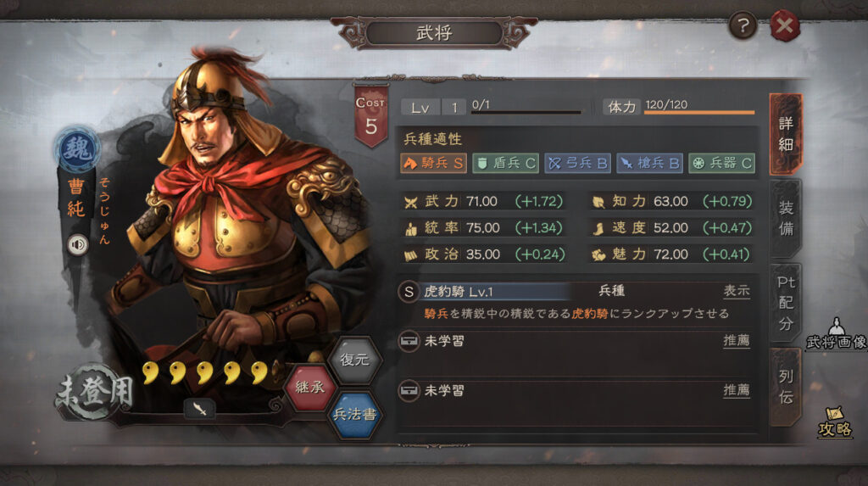
Task: Show the 虎豹騎 troop type via 表示
Action: coord(737,291)
